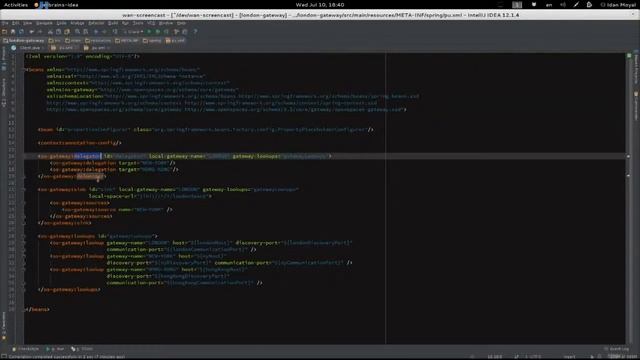Image resolution: width=640 pixels, height=360 pixels.
Task: Open GNOME Activities overview
Action: [16, 5]
